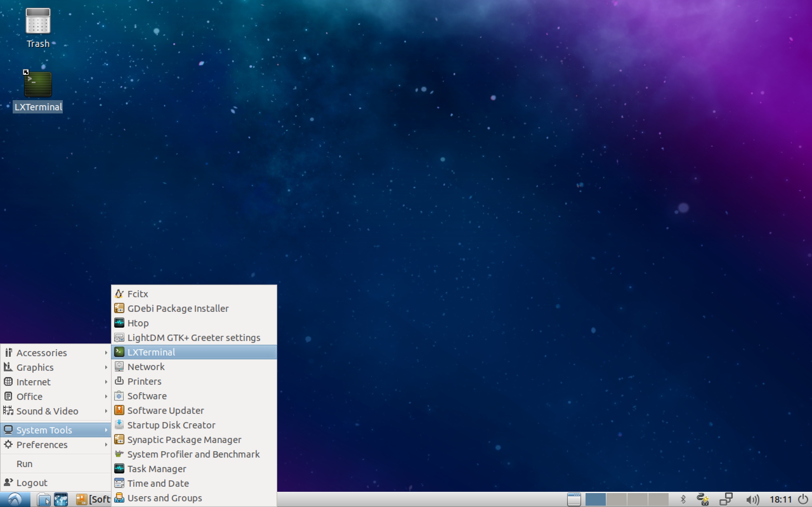
Task: Choose Run from the start menu
Action: 24,464
